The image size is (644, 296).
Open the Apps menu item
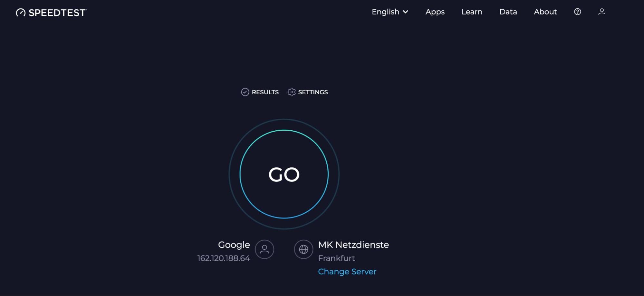(435, 12)
